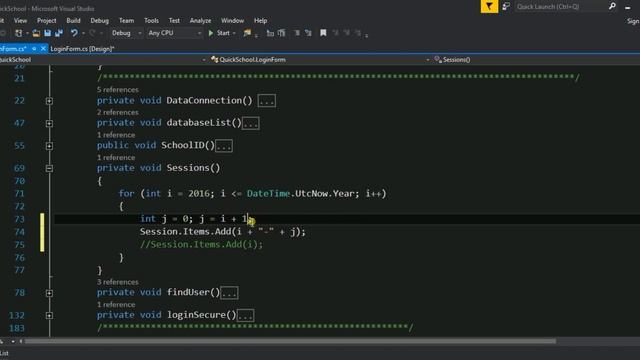
Task: Click the commented //Session.Items.Add(i); line
Action: point(201,244)
